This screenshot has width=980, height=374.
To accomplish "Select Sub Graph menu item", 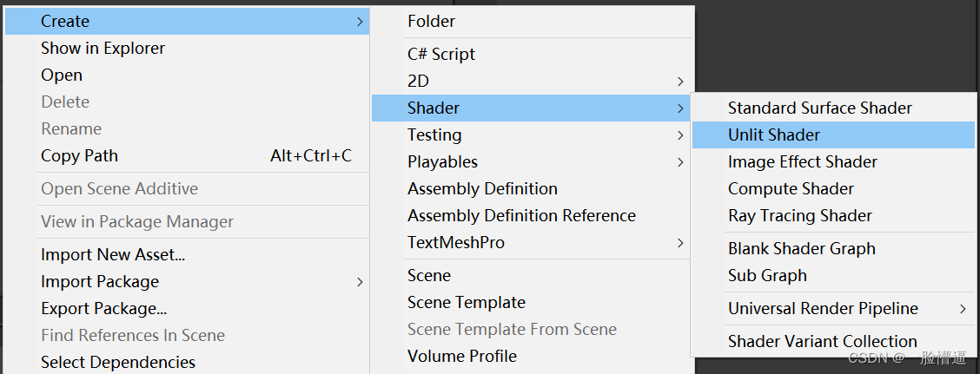I will 767,275.
